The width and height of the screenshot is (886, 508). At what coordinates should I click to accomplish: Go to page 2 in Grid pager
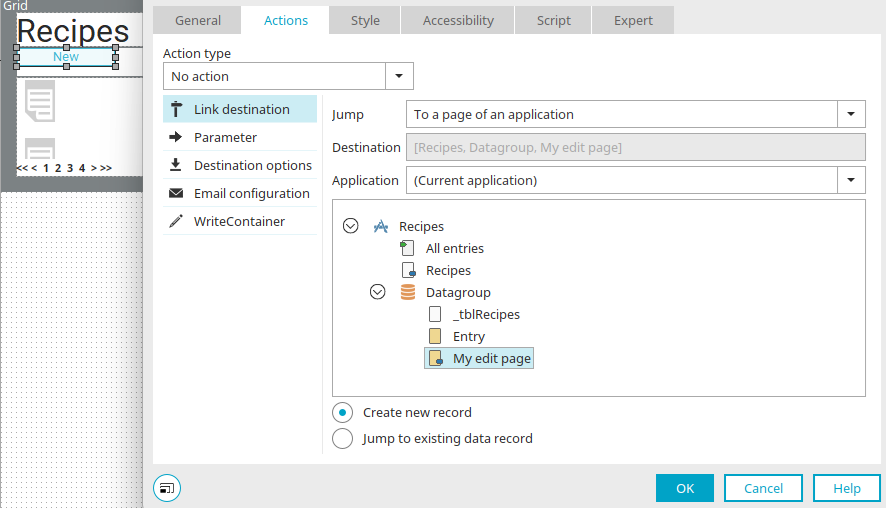click(x=58, y=168)
